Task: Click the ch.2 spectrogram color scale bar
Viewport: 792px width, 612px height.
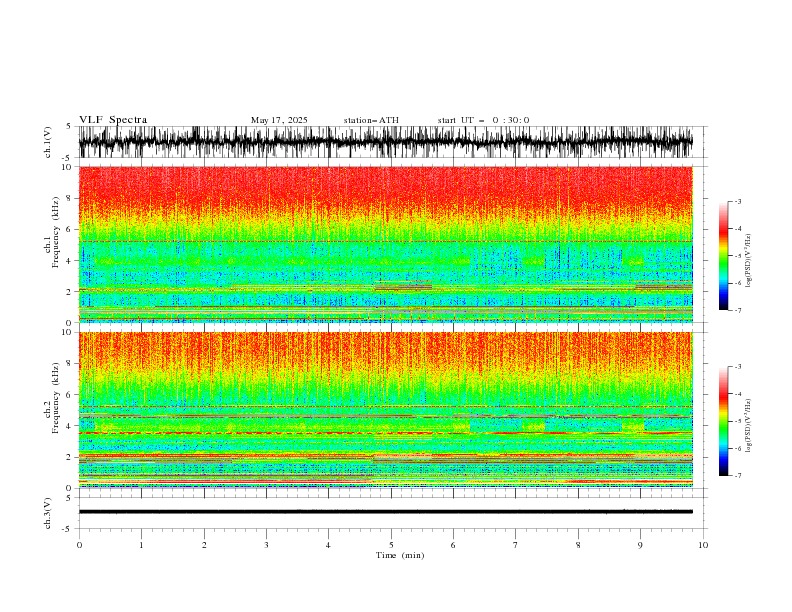Action: [x=723, y=421]
